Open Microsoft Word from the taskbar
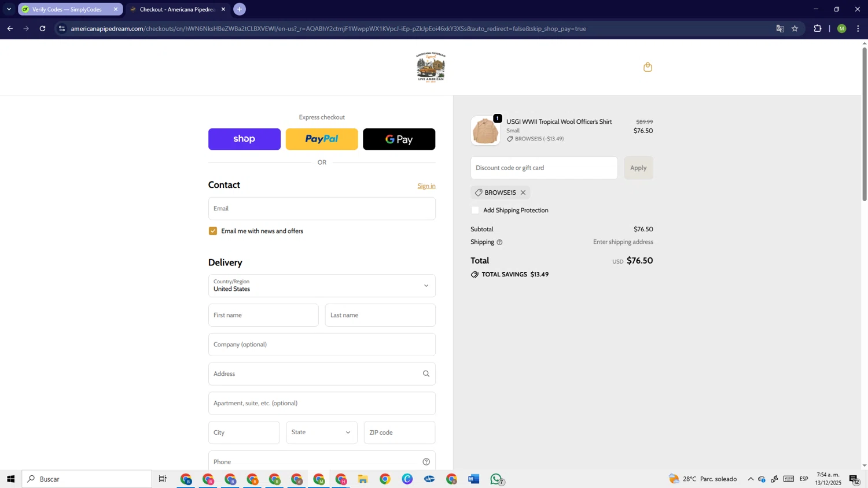The width and height of the screenshot is (868, 488). point(474,479)
